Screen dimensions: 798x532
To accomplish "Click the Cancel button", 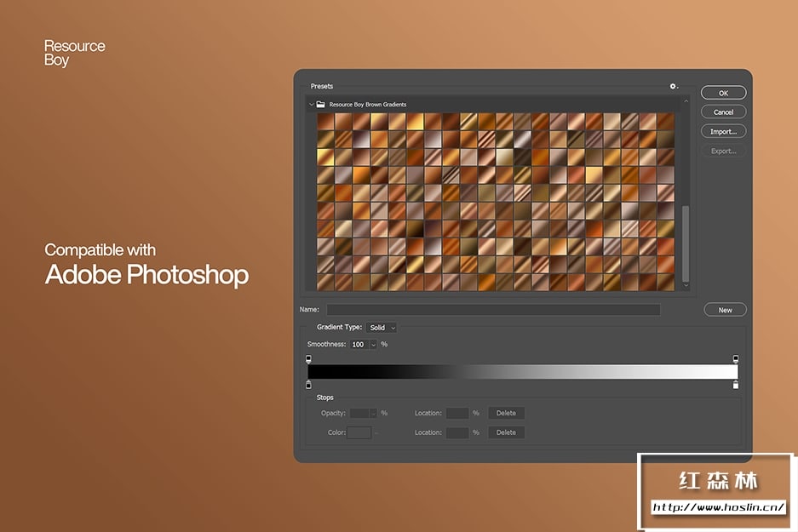I will [723, 112].
